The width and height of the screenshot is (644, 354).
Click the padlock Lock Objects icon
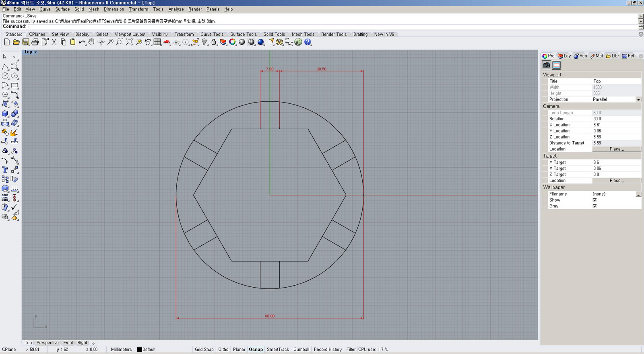[214, 42]
